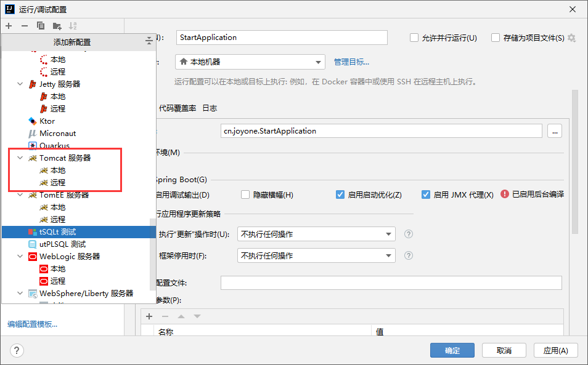Click the copy configuration icon
The height and width of the screenshot is (365, 588).
click(x=41, y=25)
